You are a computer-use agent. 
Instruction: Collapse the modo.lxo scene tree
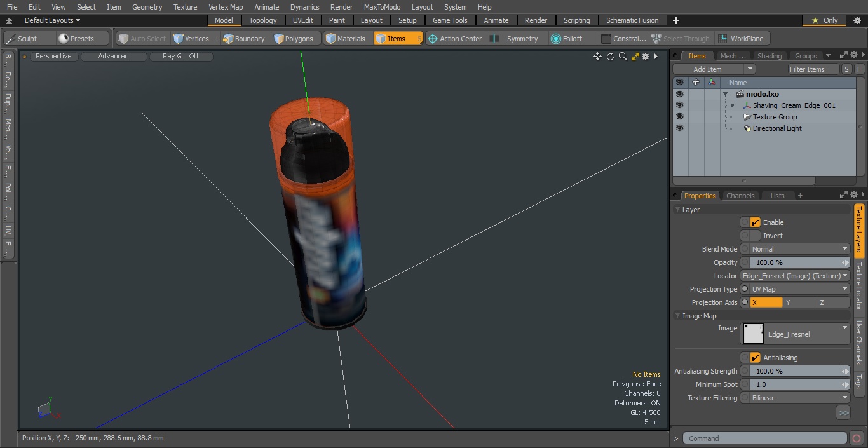(x=725, y=94)
